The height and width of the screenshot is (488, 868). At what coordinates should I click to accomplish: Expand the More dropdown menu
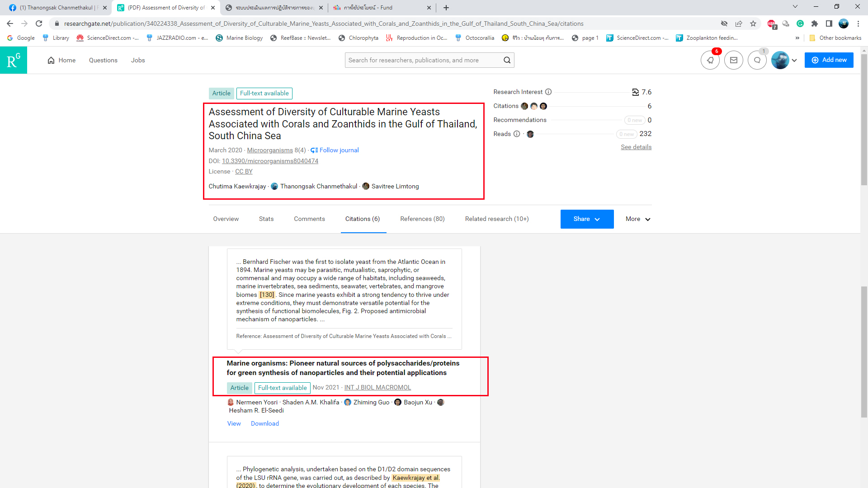click(638, 219)
